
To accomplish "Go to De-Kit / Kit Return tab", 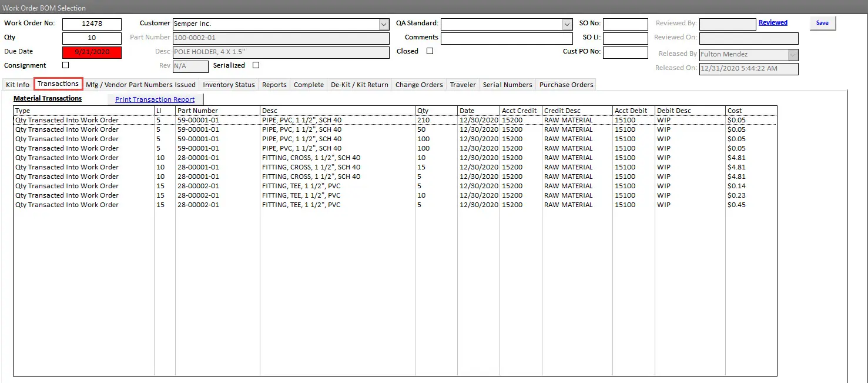I will pyautogui.click(x=359, y=85).
